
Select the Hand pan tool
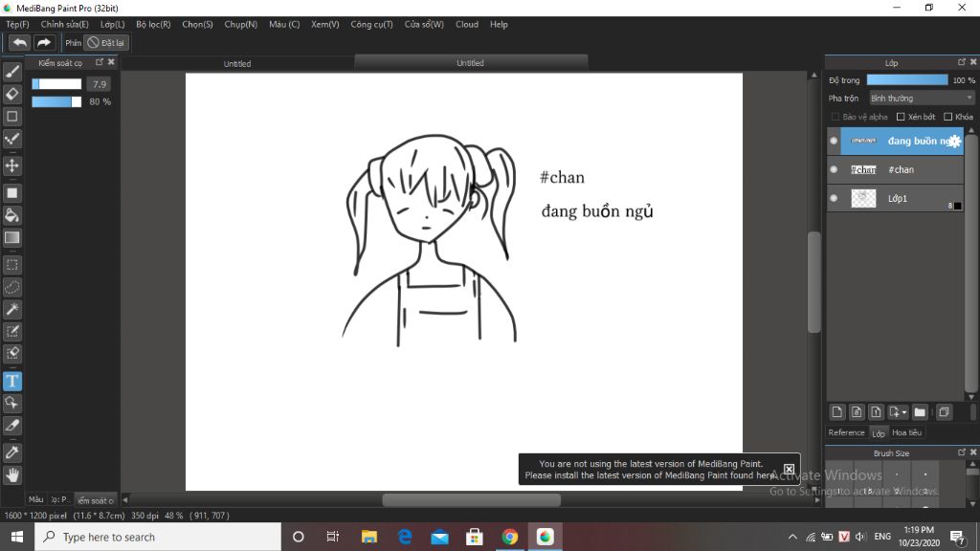pyautogui.click(x=11, y=475)
